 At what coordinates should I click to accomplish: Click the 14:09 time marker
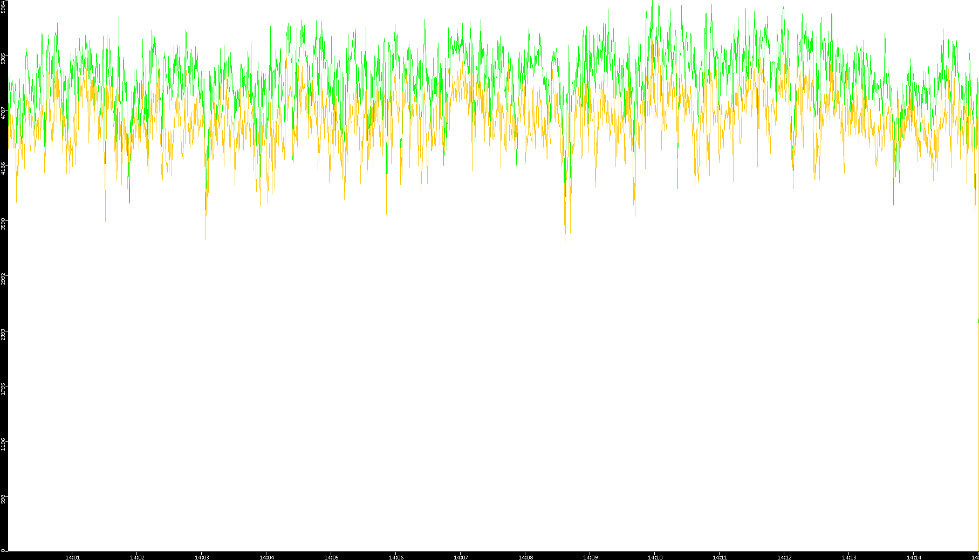pyautogui.click(x=590, y=557)
